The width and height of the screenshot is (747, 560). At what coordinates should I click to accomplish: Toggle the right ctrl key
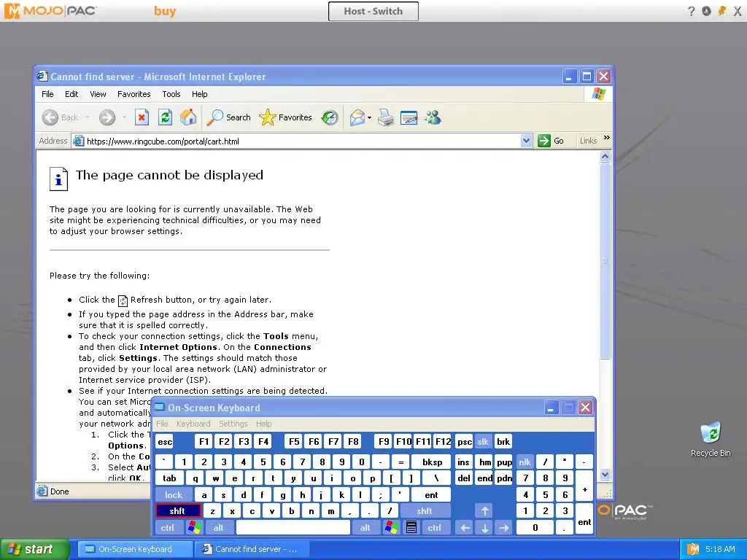(x=435, y=528)
